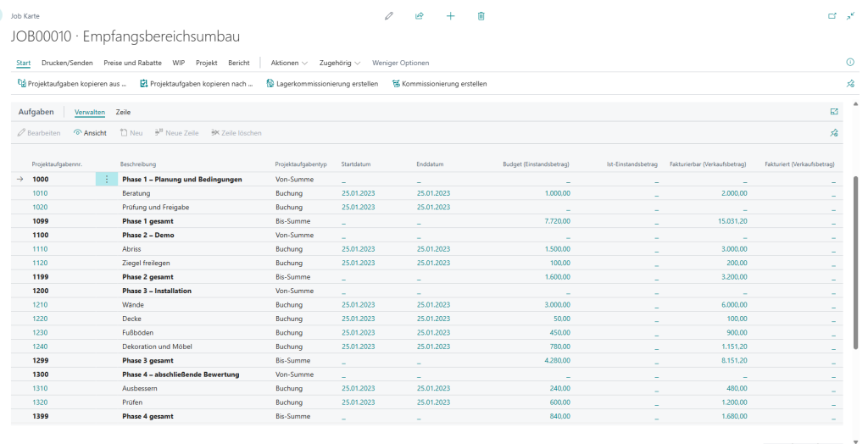Screen dimensions: 868x444
Task: Click Projektaufgaben kopieren aus action
Action: pos(72,84)
